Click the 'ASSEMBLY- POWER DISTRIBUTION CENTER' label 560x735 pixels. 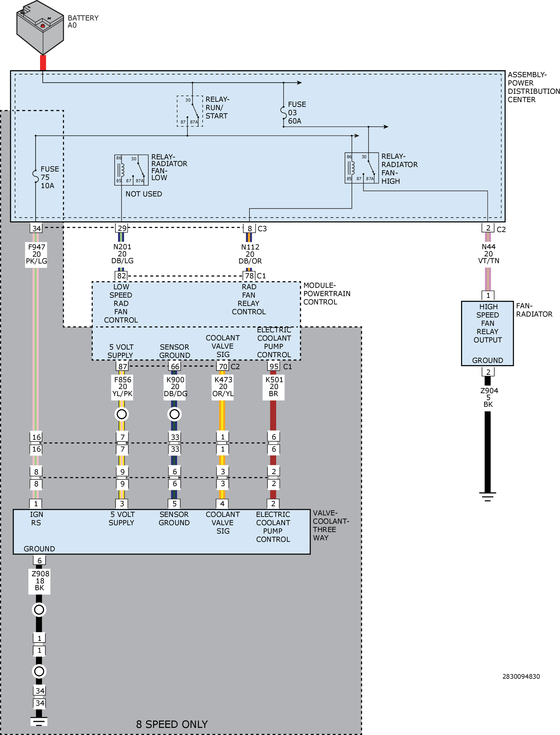click(x=533, y=87)
